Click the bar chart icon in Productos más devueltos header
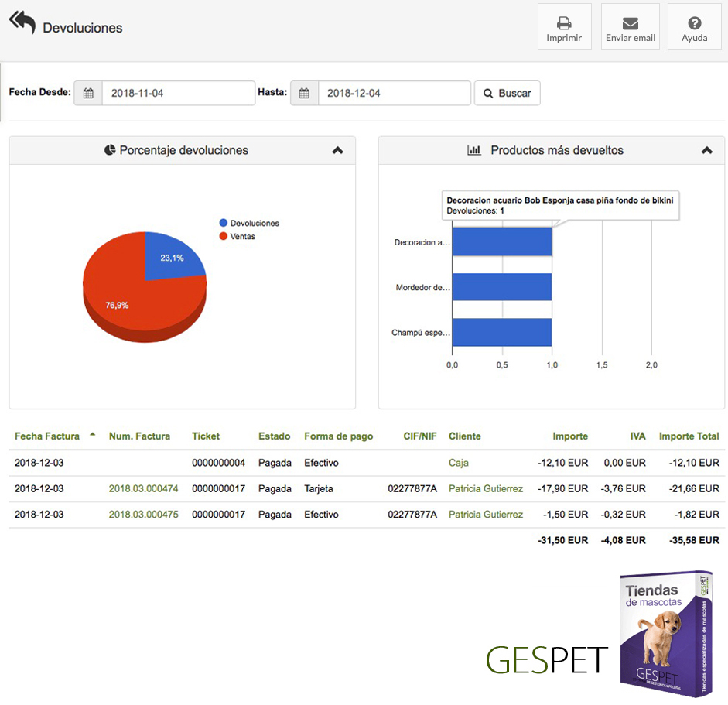The height and width of the screenshot is (705, 728). [474, 150]
